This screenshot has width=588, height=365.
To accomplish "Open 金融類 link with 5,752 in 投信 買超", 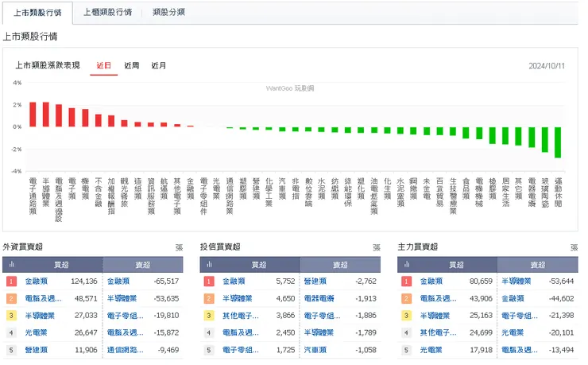I will pos(234,282).
